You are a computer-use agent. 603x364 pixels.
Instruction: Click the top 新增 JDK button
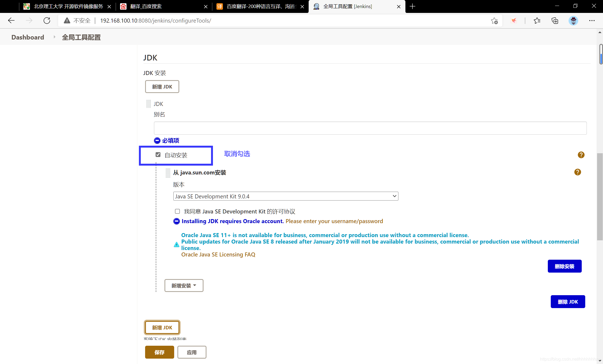click(162, 87)
